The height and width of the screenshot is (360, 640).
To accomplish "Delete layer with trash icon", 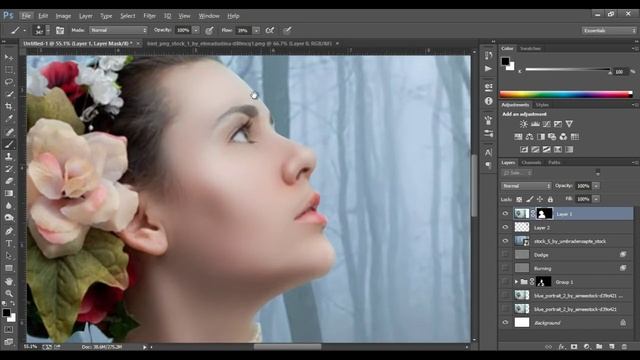I will 624,347.
